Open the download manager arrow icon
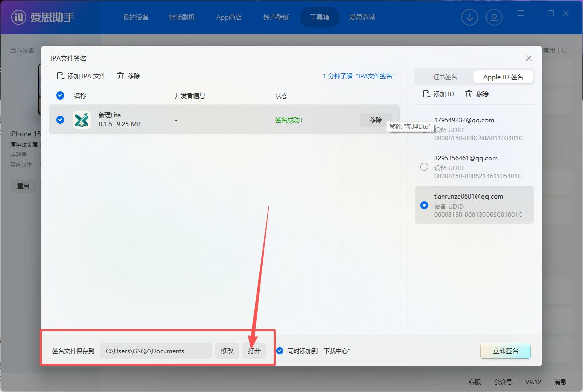Screen dimensions: 583x392 (x=470, y=17)
